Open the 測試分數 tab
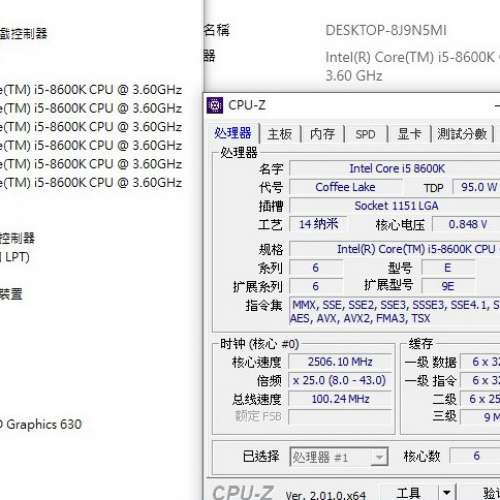The height and width of the screenshot is (500, 500). pos(462,134)
